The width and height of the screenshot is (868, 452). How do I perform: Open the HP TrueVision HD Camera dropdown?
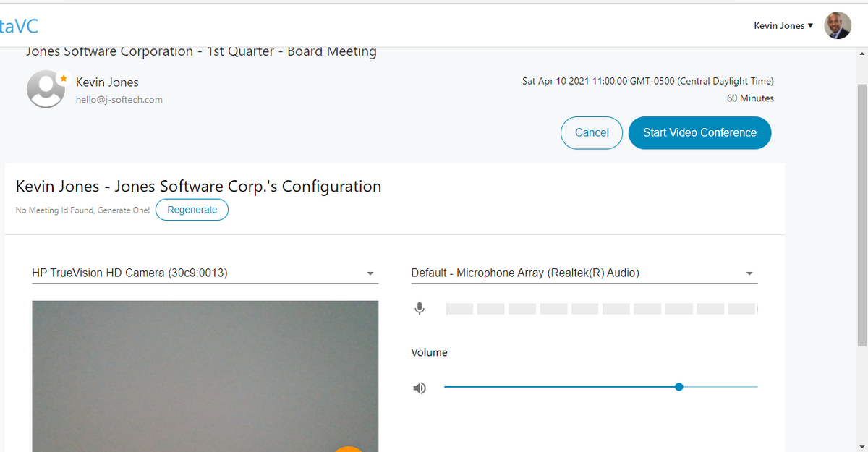205,273
